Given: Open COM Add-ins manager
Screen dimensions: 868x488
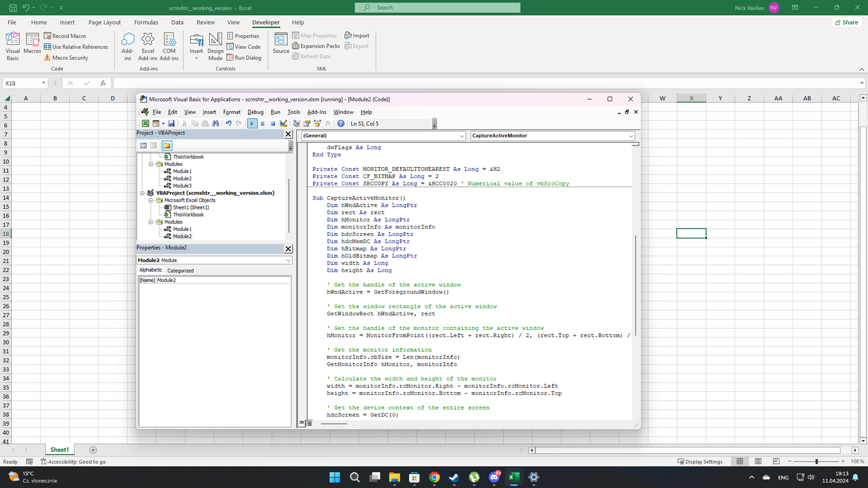Looking at the screenshot, I should click(x=169, y=47).
